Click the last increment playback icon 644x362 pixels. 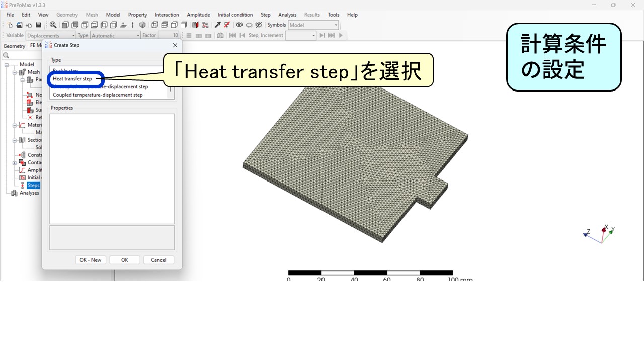331,35
